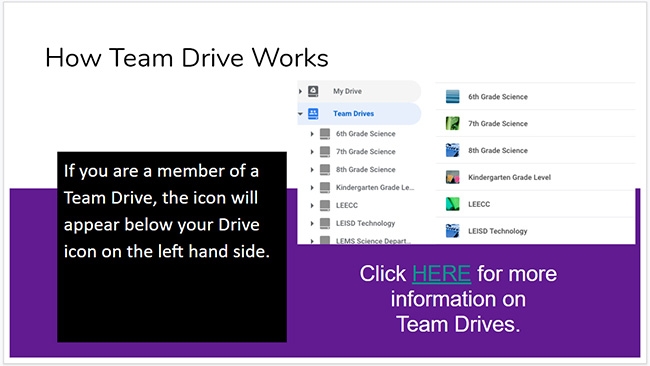This screenshot has height=366, width=650.
Task: Click Kindergarten Grade Level name in main list
Action: (509, 177)
